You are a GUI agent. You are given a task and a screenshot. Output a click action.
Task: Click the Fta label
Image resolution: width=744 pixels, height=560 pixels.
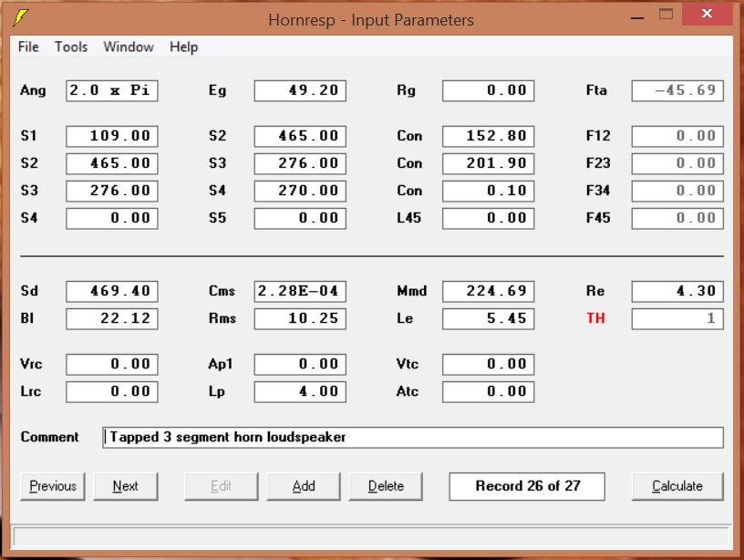tap(596, 90)
